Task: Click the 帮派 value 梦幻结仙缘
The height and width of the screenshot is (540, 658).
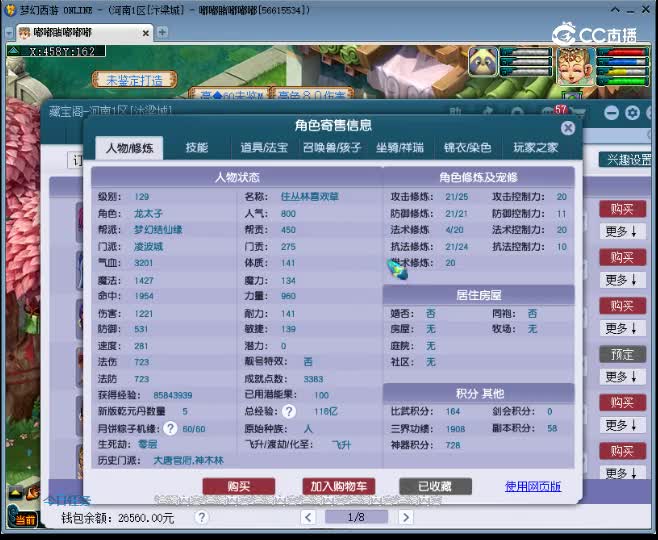Action: (158, 230)
